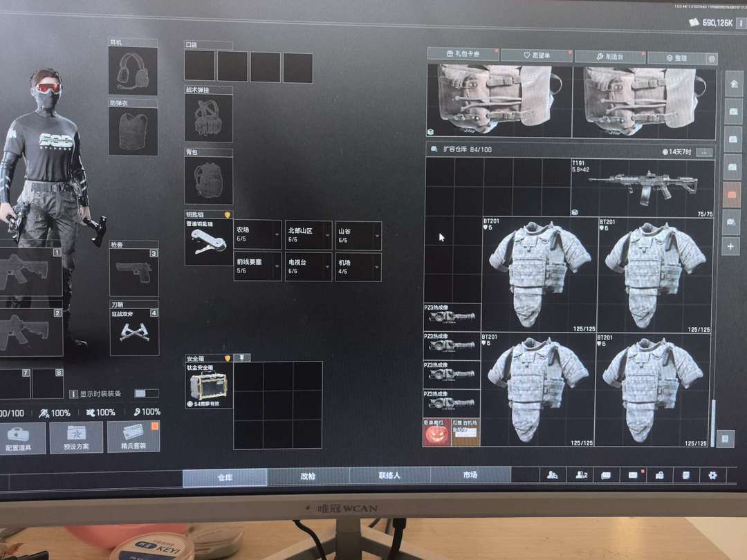
Task: Select the right backpack at stash top
Action: [x=644, y=102]
